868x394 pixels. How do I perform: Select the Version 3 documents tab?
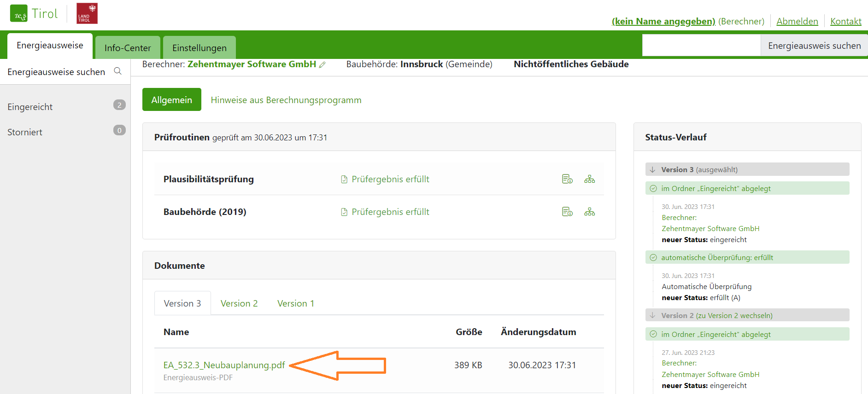[x=182, y=303]
